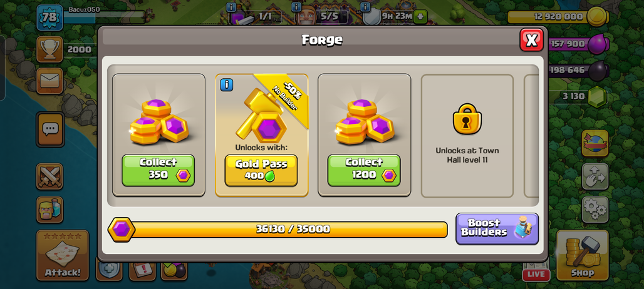The width and height of the screenshot is (644, 289).
Task: Click the capital gold progress bar
Action: pyautogui.click(x=278, y=230)
